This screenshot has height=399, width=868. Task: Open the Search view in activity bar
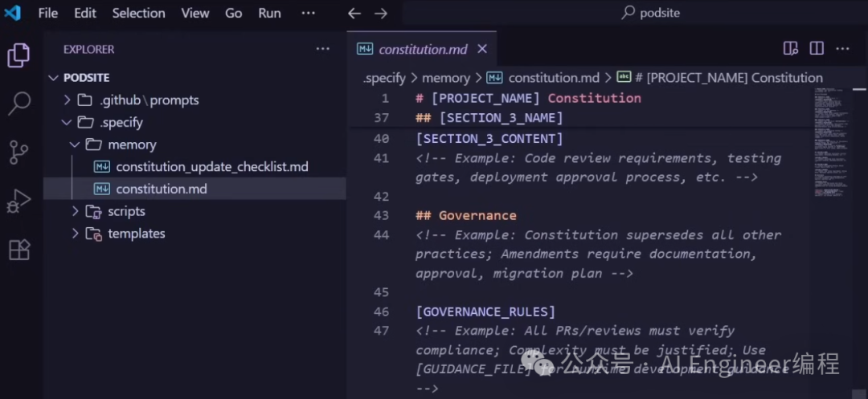pyautogui.click(x=18, y=104)
